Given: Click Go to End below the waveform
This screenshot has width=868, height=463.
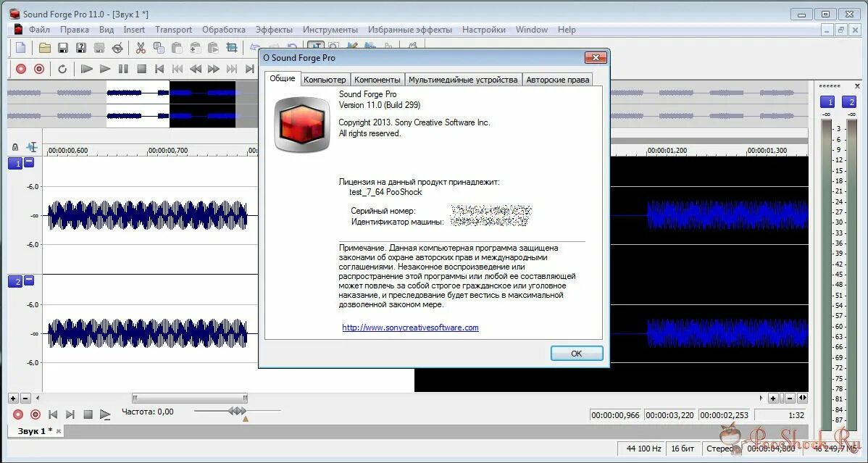Looking at the screenshot, I should click(x=70, y=414).
